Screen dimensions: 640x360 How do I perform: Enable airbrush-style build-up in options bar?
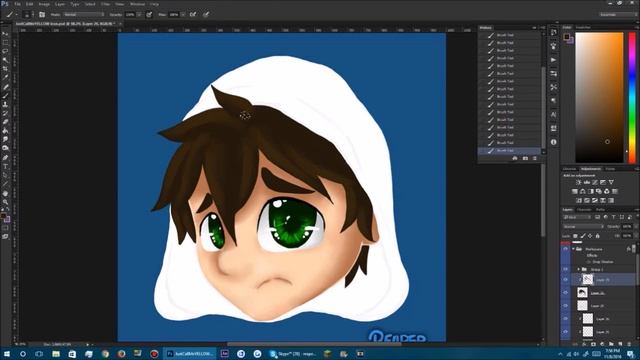pyautogui.click(x=193, y=14)
